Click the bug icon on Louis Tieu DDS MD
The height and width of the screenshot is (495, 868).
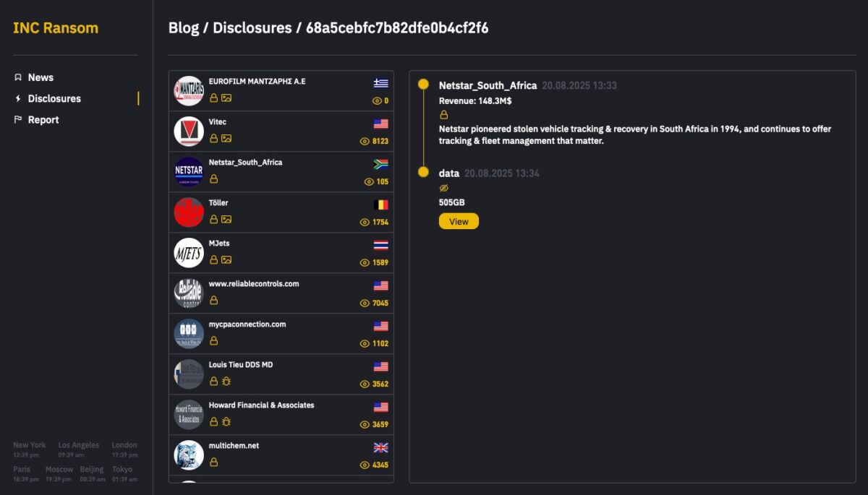click(x=226, y=381)
